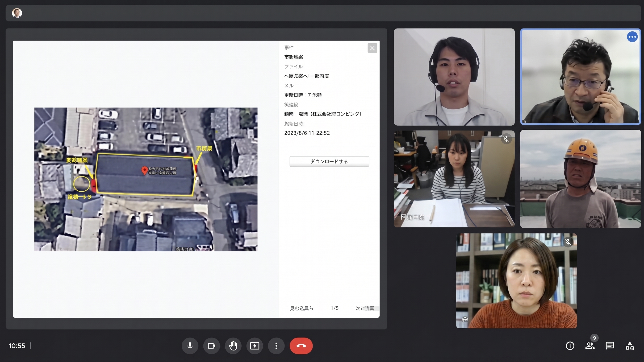Click the muted mic icon on striped-shirt tile
The height and width of the screenshot is (362, 644).
click(506, 139)
